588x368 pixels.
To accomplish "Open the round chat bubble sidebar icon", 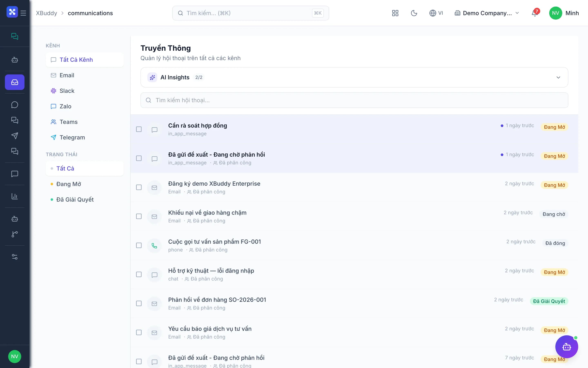I will pyautogui.click(x=14, y=105).
